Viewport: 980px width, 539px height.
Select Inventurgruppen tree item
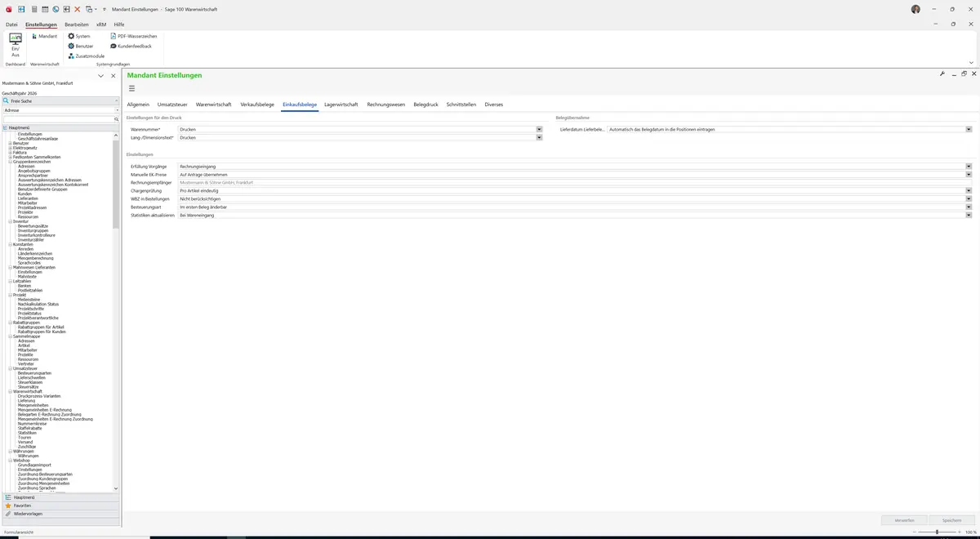point(33,230)
